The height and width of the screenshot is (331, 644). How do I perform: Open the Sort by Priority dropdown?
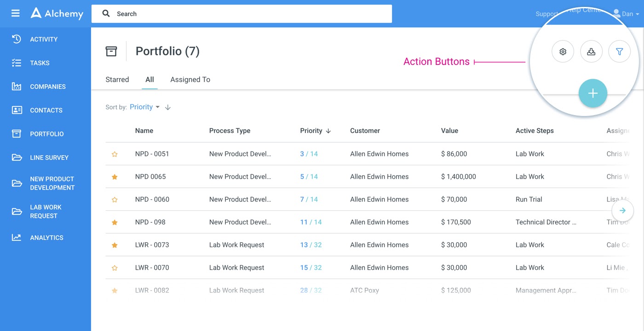tap(144, 107)
